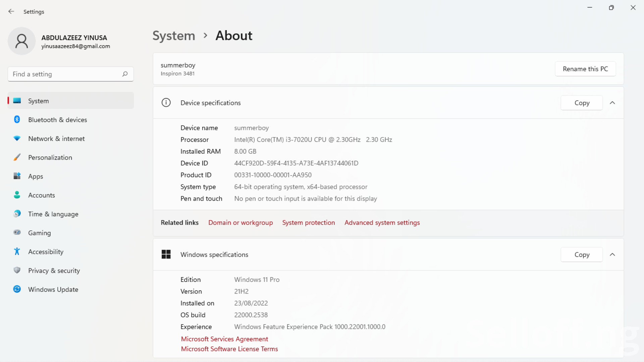Click the Time & language globe icon
This screenshot has height=362, width=644.
point(17,214)
